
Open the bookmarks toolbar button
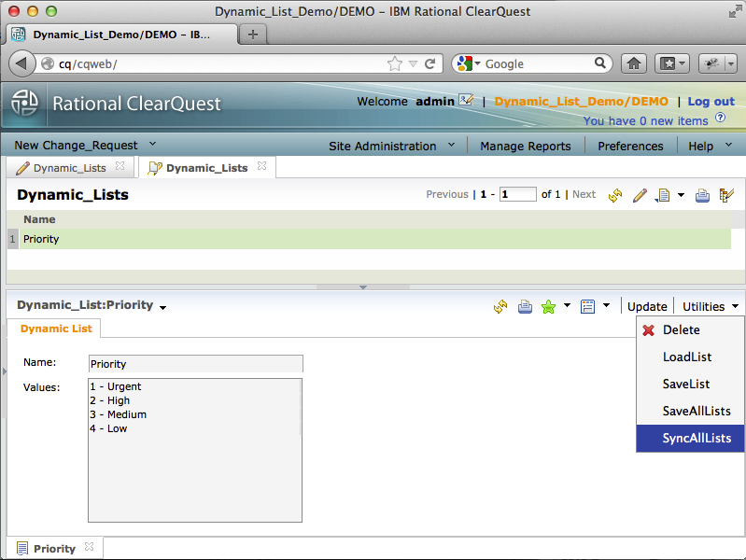coord(672,63)
